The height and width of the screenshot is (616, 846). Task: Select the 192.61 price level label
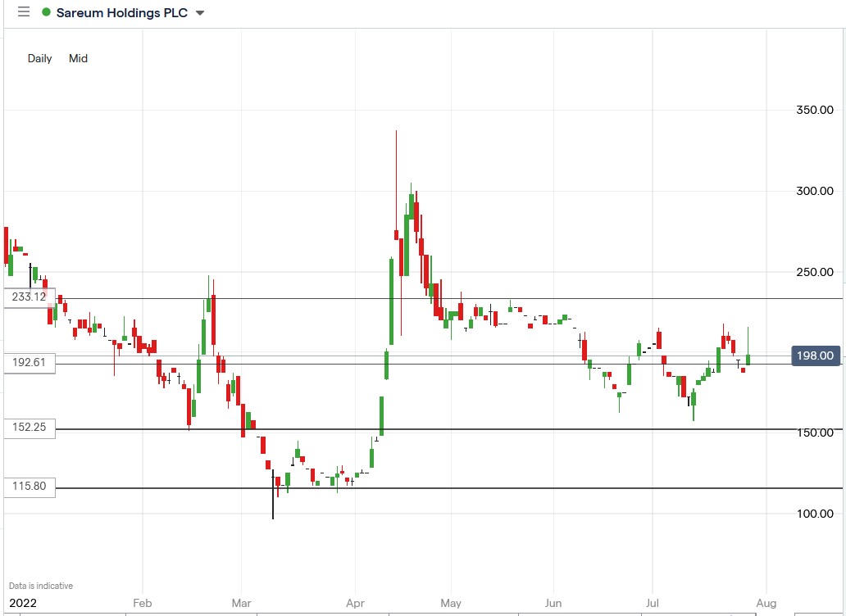click(x=27, y=363)
